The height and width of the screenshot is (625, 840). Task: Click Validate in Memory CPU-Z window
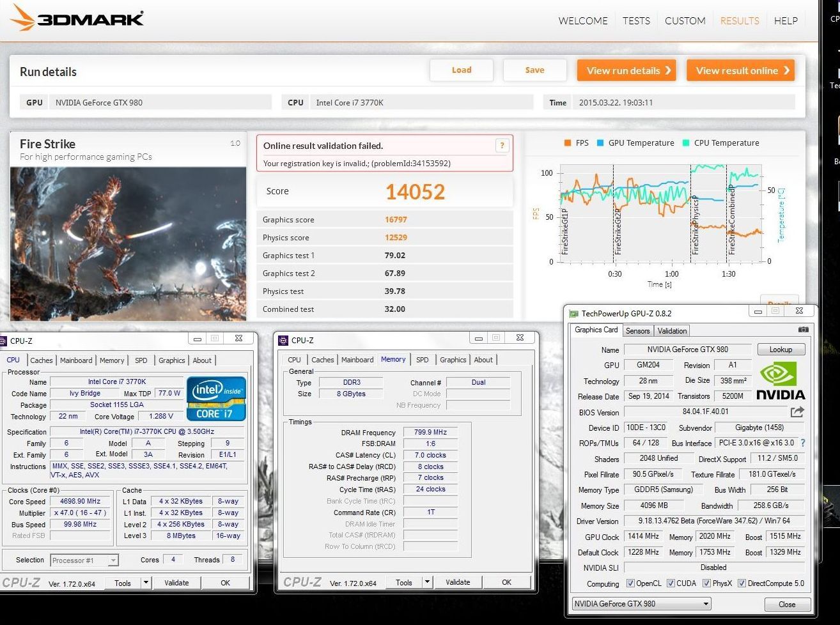[x=458, y=582]
